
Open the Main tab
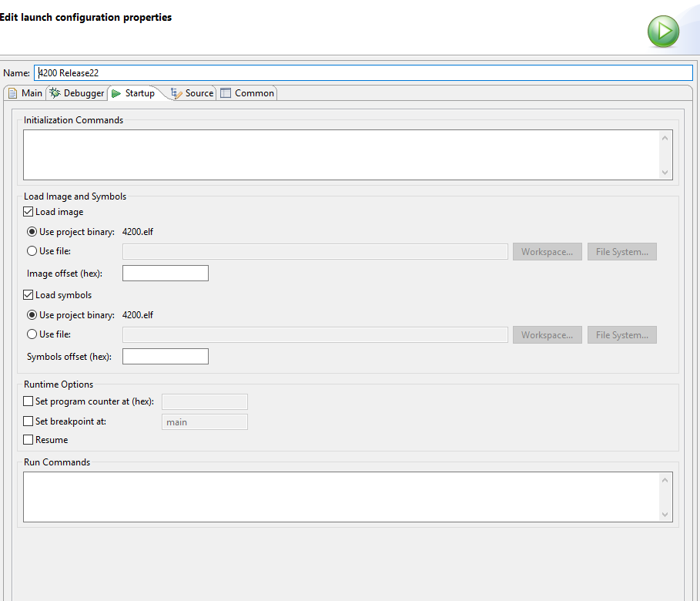coord(25,93)
